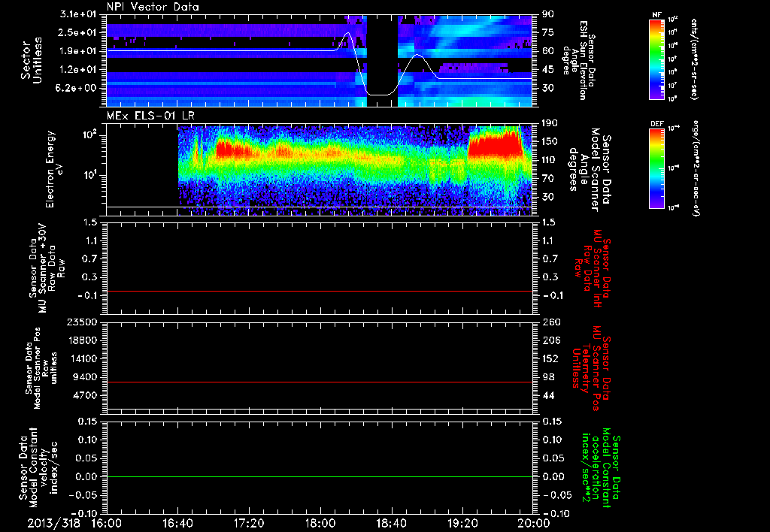Viewport: 770px width, 532px height.
Task: Select the 'Electron Energy eV' axis label
Action: coord(54,169)
